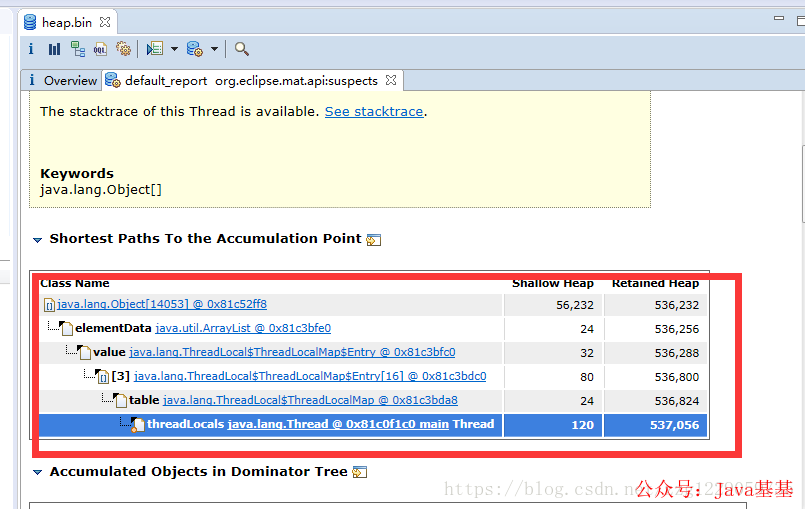Image resolution: width=805 pixels, height=509 pixels.
Task: Select the retained heap value 536,800
Action: click(x=677, y=378)
